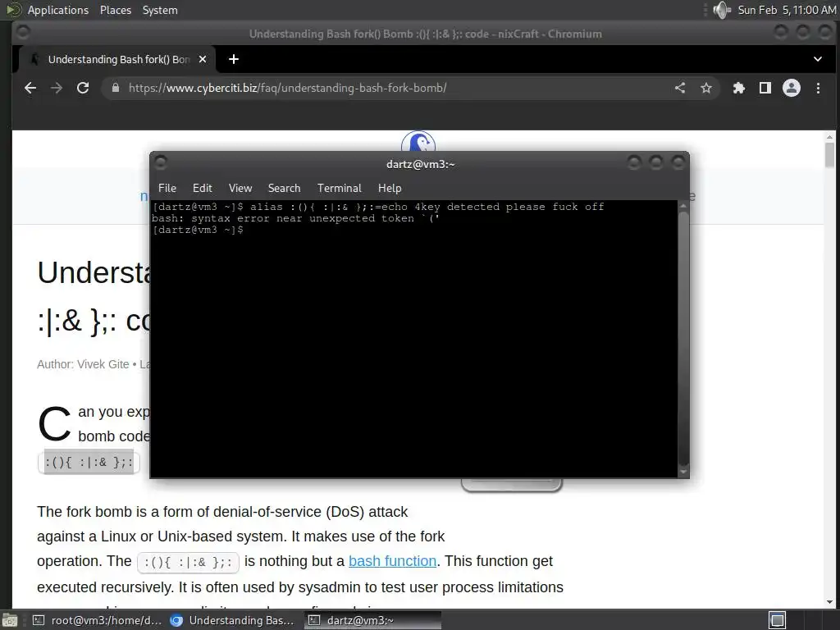Open Chromium extensions puzzle icon

tap(739, 88)
